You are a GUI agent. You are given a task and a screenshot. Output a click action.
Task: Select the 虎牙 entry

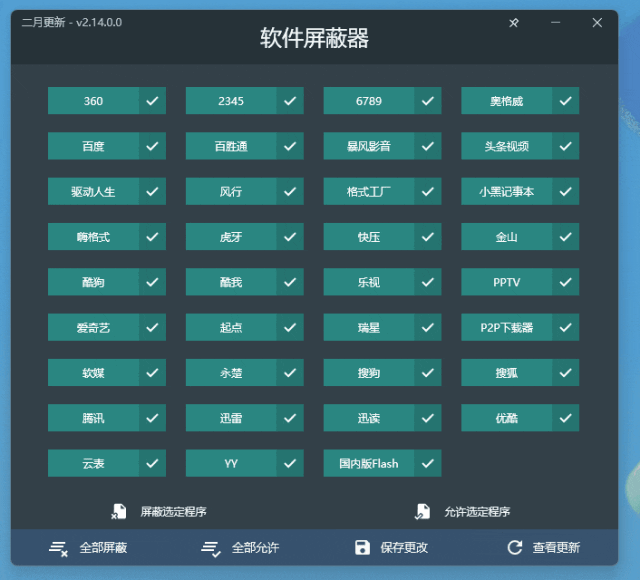(231, 237)
